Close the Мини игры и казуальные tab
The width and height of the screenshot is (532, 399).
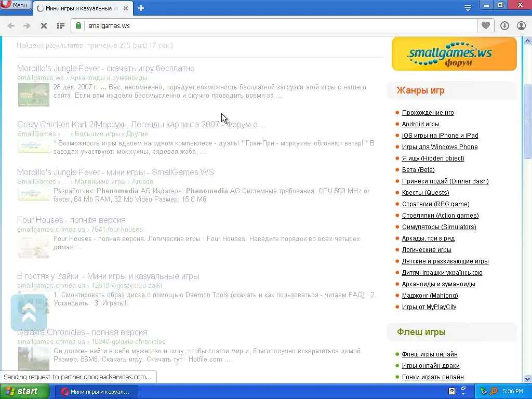(126, 8)
